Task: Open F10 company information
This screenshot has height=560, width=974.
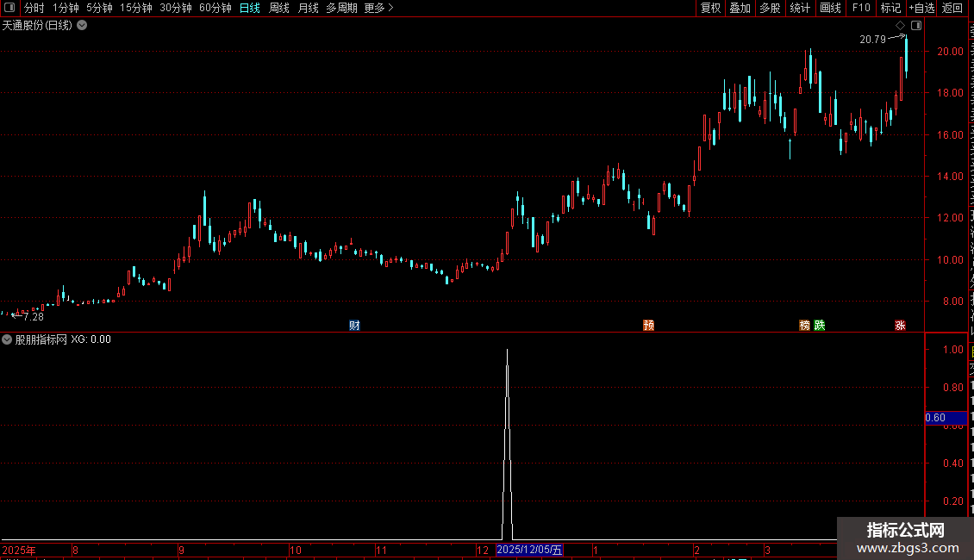Action: click(861, 8)
